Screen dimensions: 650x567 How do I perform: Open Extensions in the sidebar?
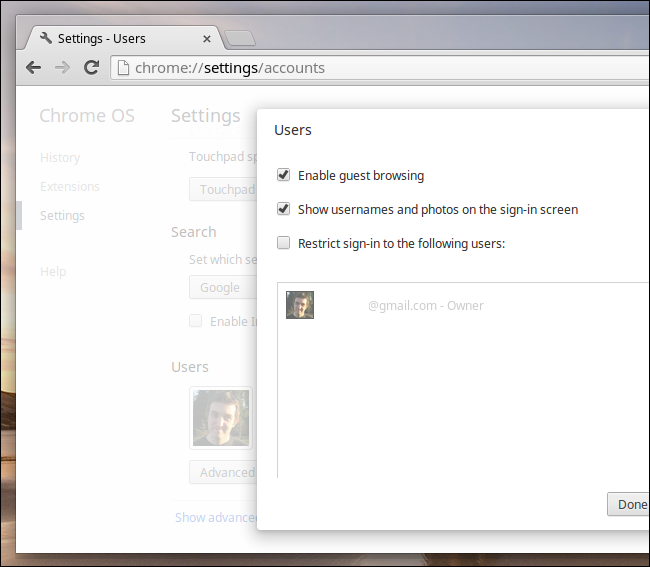point(70,186)
